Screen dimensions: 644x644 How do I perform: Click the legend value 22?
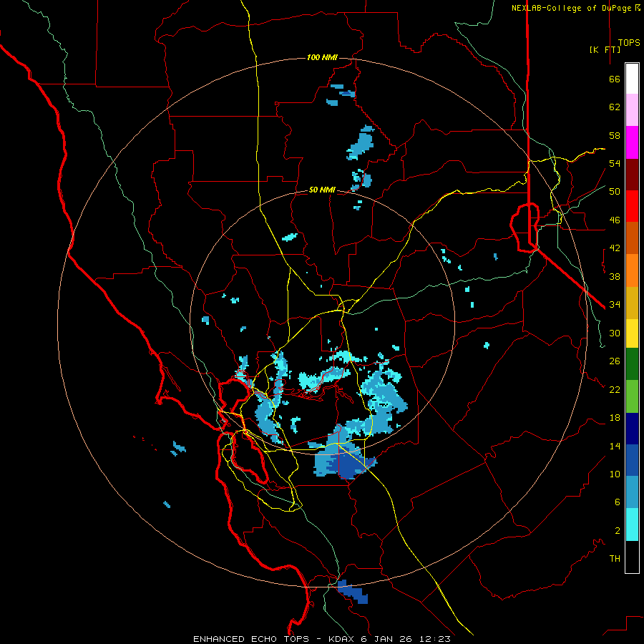[x=615, y=389]
